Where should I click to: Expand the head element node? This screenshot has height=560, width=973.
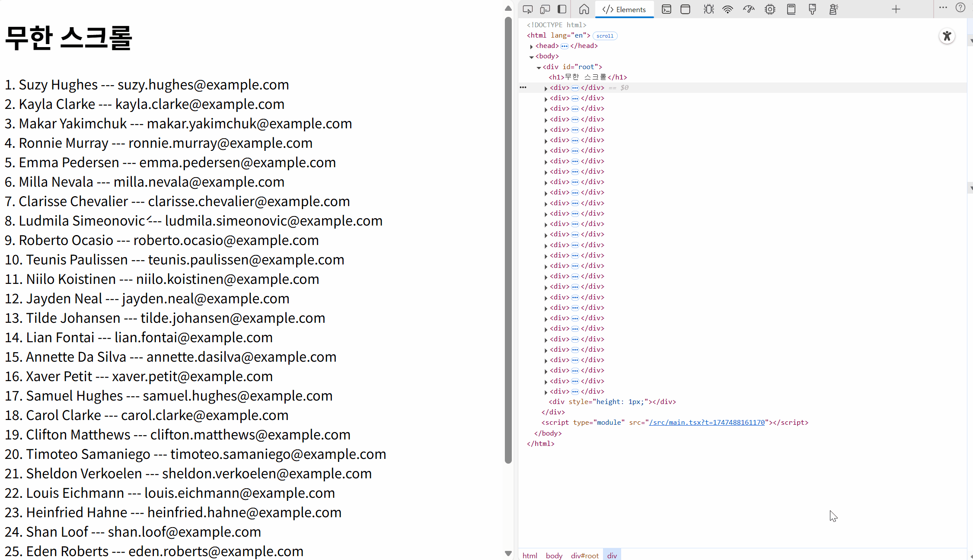click(531, 46)
